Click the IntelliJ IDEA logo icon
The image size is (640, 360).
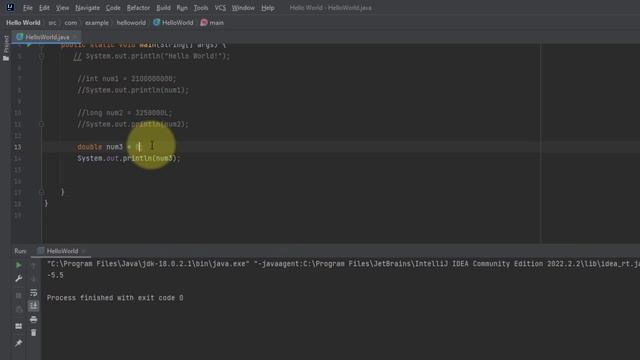pos(10,7)
